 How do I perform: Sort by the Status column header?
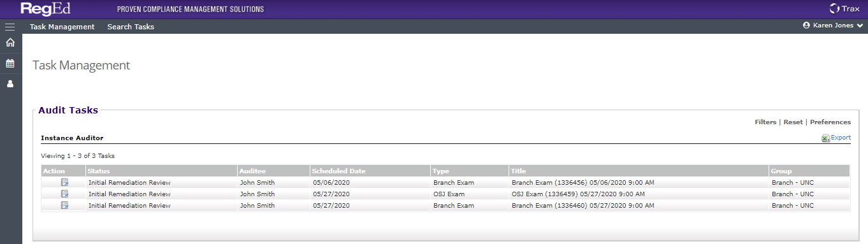pos(99,171)
